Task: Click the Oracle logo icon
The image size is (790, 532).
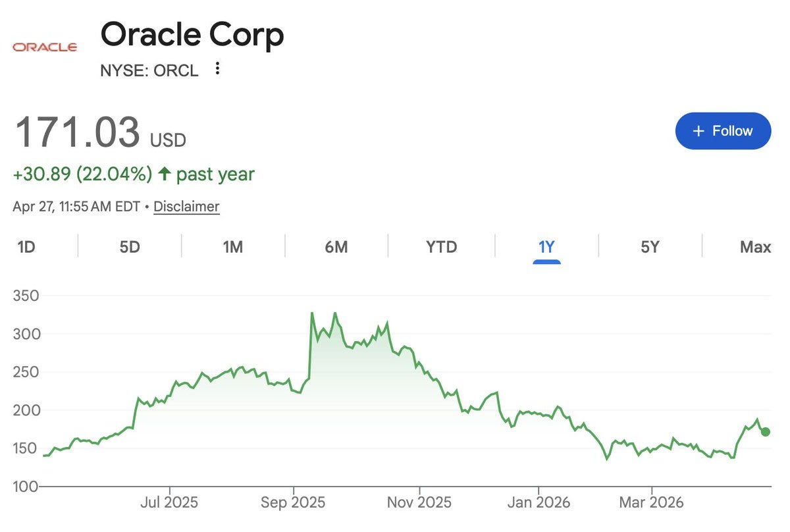Action: (45, 47)
